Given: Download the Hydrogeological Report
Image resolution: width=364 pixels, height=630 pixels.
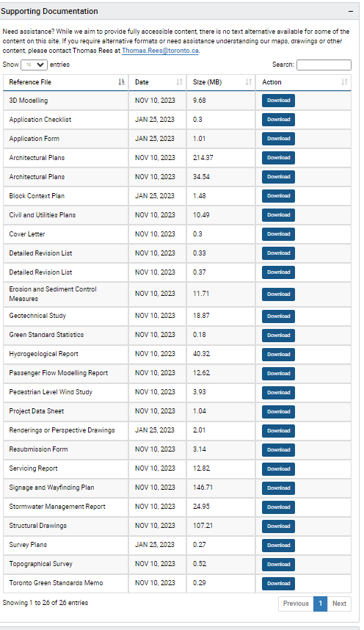Looking at the screenshot, I should [278, 355].
